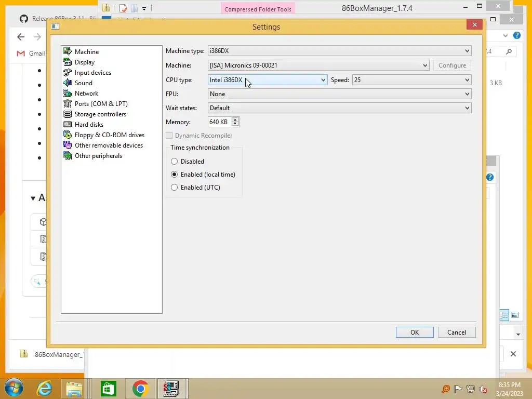Open the Quick Access Toolbar dropdown arrow
Screen dimensions: 532x399
tap(144, 8)
